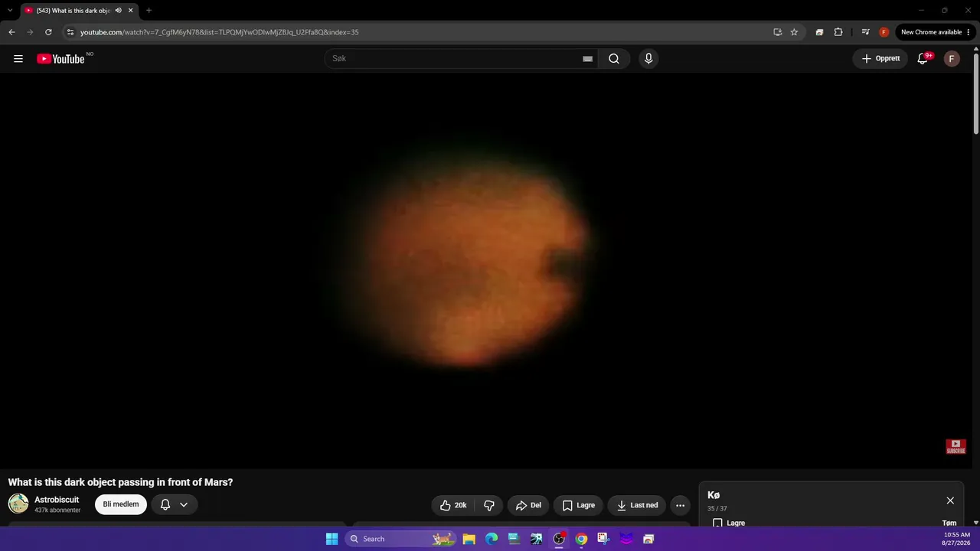Launch Microsoft Edge from the taskbar
Viewport: 980px width, 551px height.
(x=492, y=539)
